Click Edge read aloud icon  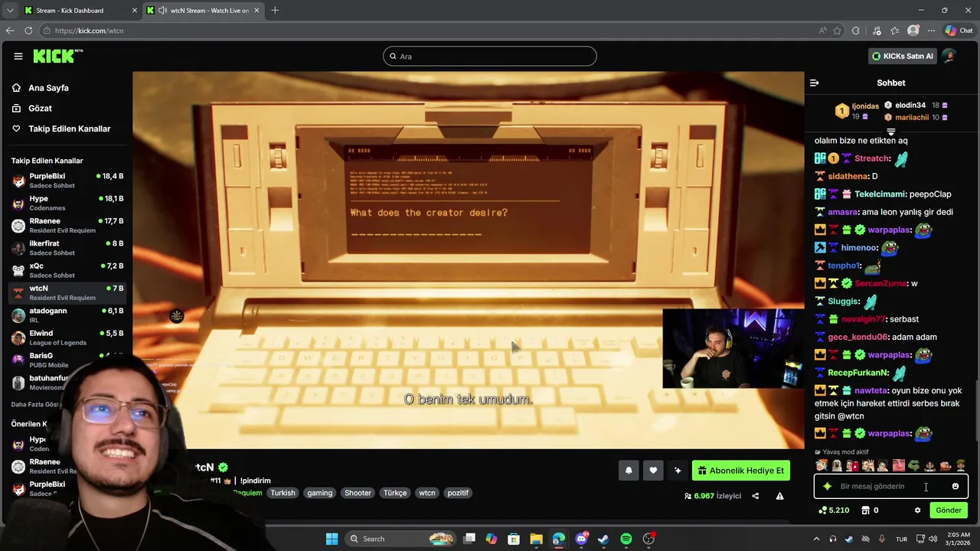pyautogui.click(x=823, y=31)
